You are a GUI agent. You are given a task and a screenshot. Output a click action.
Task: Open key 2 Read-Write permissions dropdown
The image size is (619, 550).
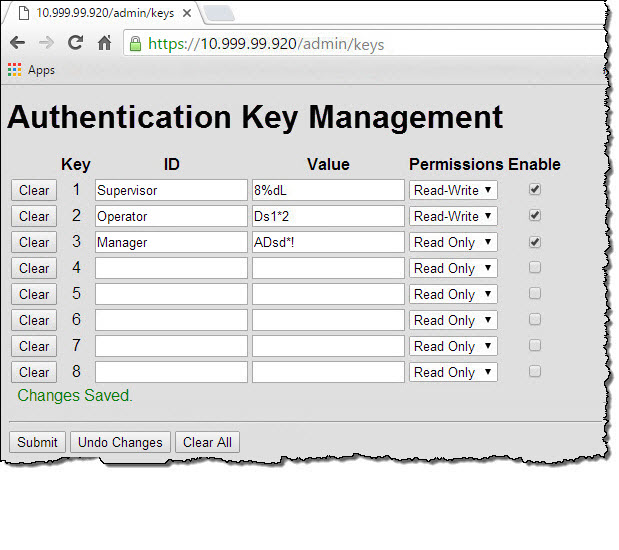pyautogui.click(x=453, y=216)
